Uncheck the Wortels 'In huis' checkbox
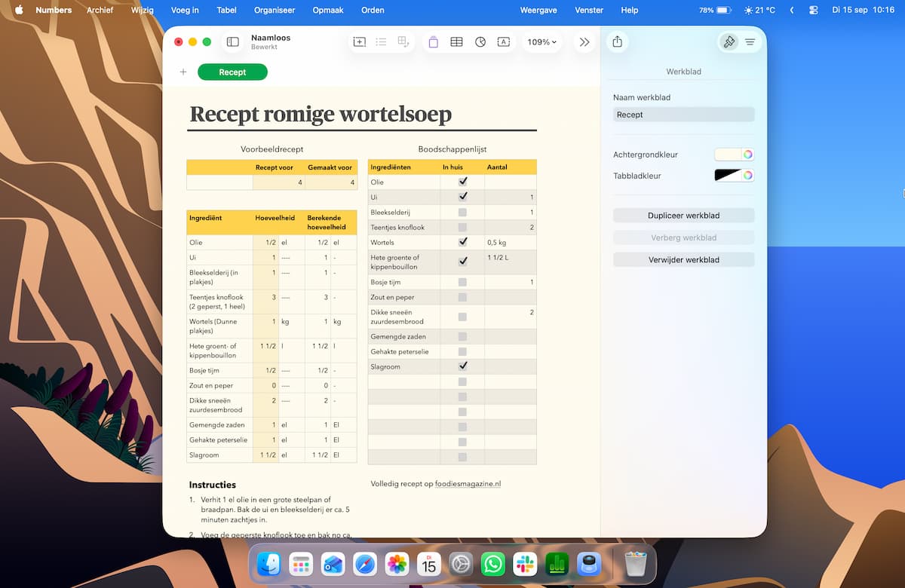The image size is (905, 588). 463,242
